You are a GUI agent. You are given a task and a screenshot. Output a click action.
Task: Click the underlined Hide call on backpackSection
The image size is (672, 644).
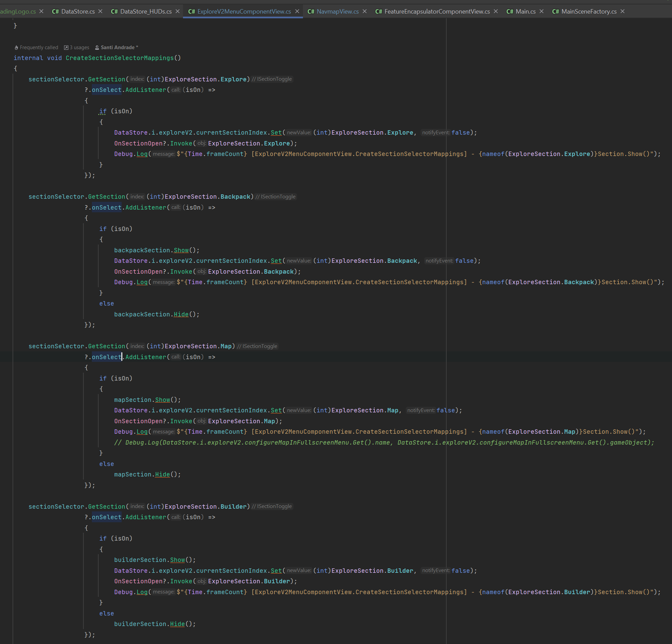pyautogui.click(x=181, y=314)
